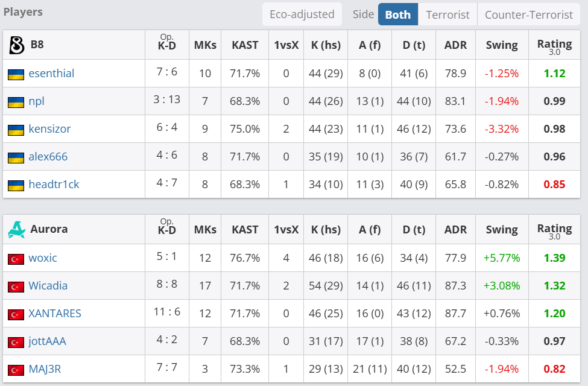588x386 pixels.
Task: Sort B8 table by Rating 3.0
Action: click(554, 45)
